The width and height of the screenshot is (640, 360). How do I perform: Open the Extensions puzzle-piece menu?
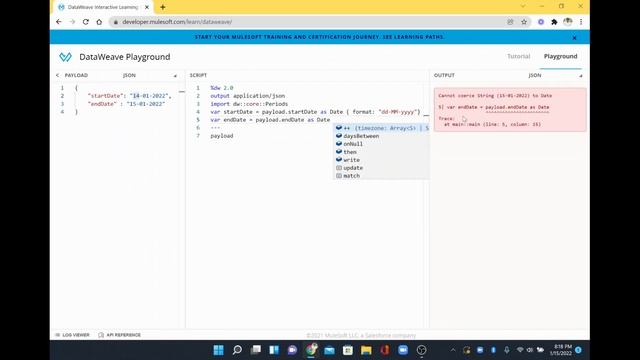coord(554,22)
